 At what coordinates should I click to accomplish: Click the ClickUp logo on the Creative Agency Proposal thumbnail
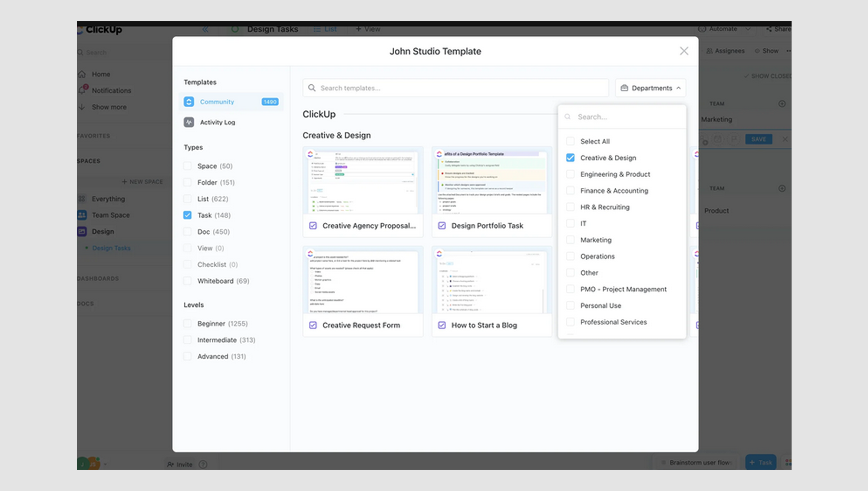point(310,154)
